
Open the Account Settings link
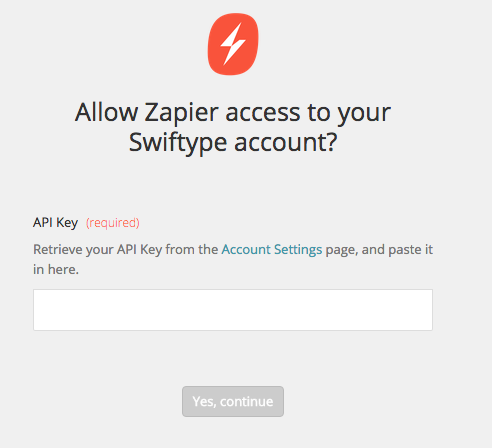(x=272, y=249)
